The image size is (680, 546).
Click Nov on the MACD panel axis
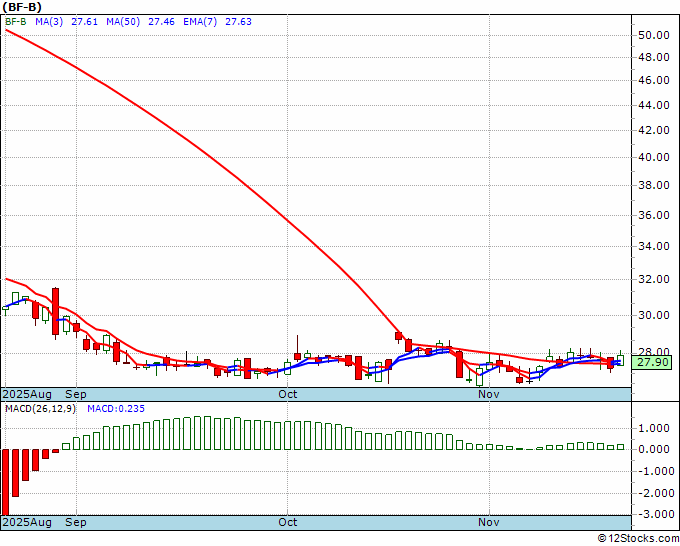(x=489, y=522)
